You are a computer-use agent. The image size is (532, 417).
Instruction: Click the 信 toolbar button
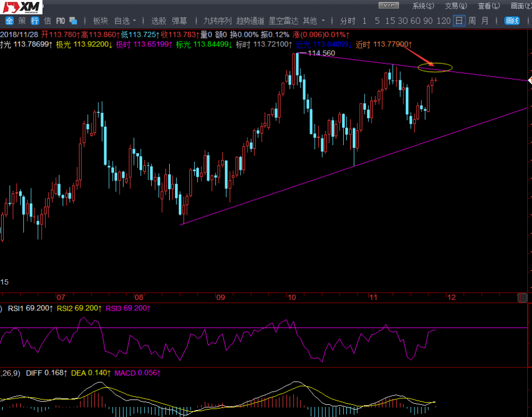tap(47, 21)
